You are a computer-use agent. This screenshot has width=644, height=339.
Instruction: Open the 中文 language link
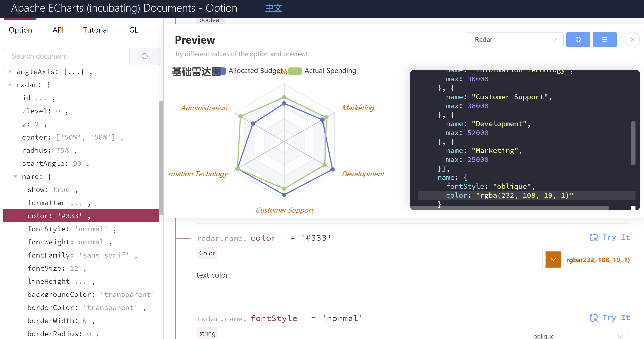click(273, 8)
